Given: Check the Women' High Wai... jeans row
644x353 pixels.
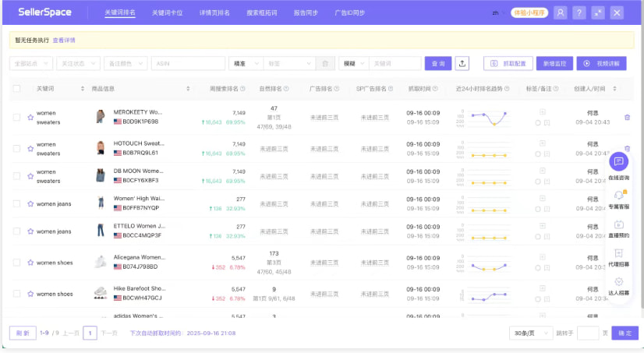Looking at the screenshot, I should pos(16,204).
